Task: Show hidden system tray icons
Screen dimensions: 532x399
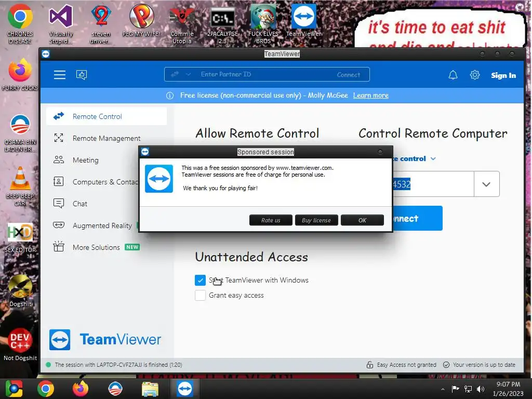Action: coord(443,389)
